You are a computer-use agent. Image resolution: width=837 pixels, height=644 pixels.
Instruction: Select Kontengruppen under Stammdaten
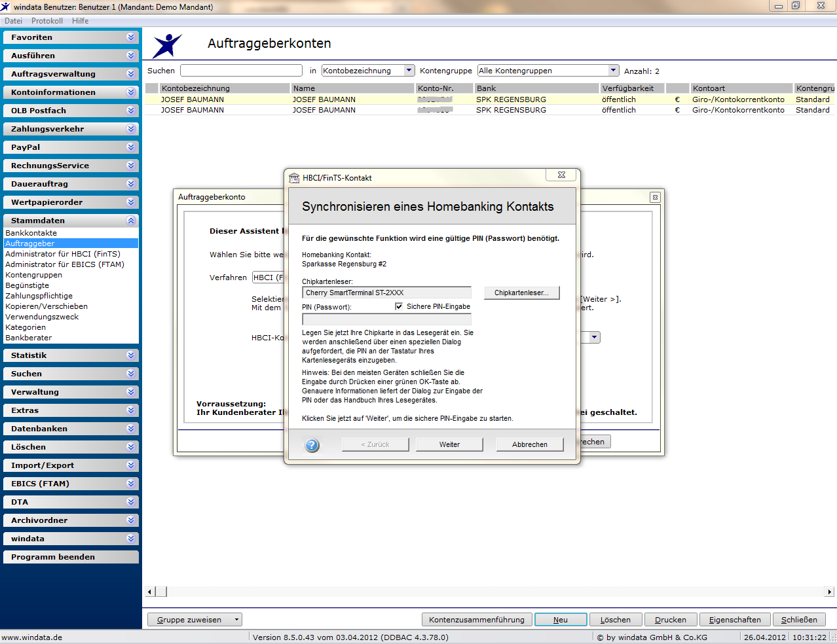[34, 275]
